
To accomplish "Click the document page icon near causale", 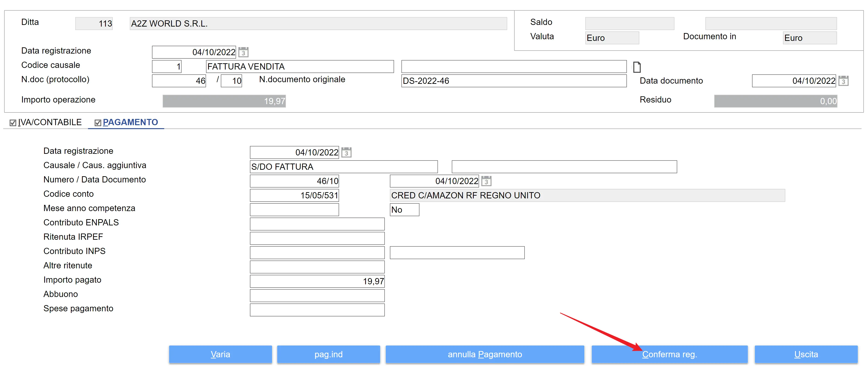I will [x=637, y=67].
